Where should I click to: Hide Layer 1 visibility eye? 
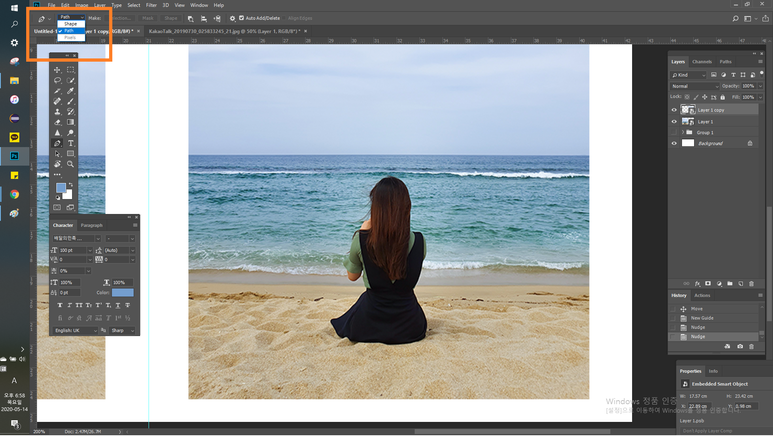[674, 121]
